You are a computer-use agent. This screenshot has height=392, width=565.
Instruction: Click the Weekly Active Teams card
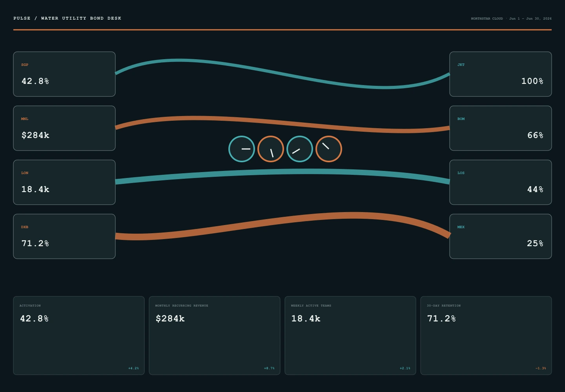click(350, 336)
